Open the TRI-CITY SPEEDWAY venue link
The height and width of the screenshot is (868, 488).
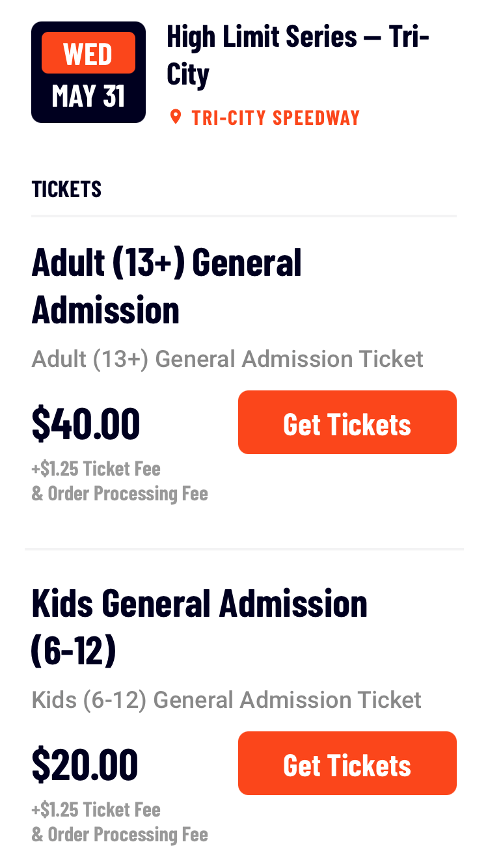(275, 118)
